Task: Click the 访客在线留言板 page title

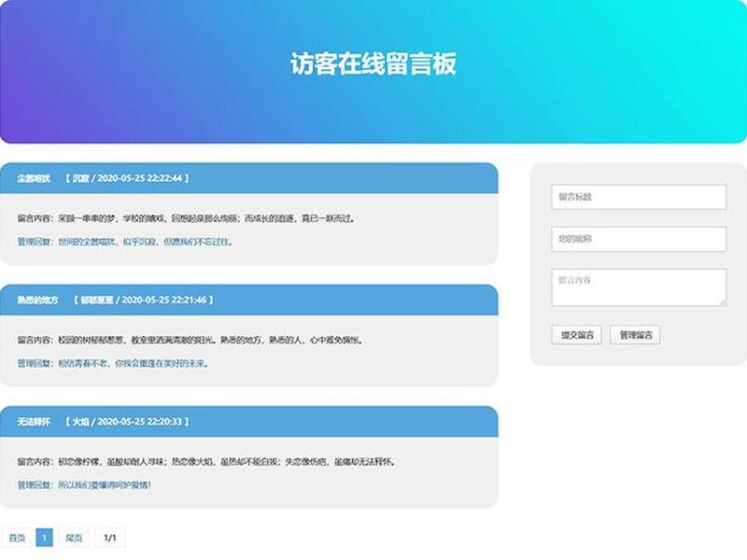Action: 373,63
